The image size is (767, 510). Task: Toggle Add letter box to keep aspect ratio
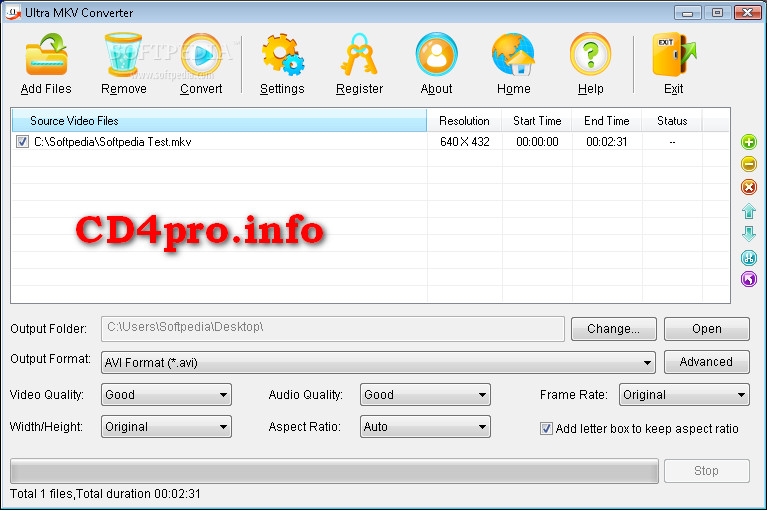click(x=546, y=428)
